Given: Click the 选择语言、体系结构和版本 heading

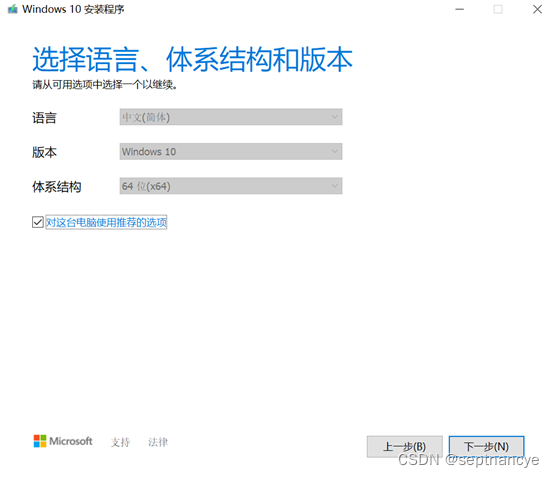Looking at the screenshot, I should (193, 59).
